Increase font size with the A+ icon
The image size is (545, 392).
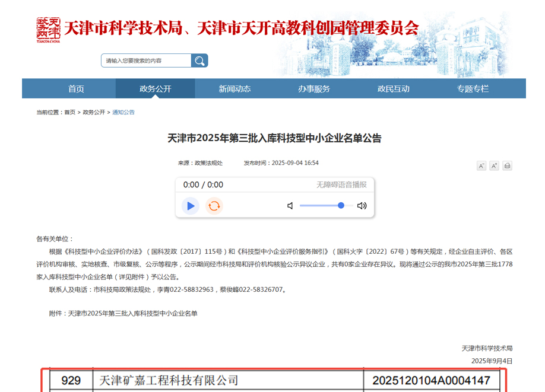(494, 166)
